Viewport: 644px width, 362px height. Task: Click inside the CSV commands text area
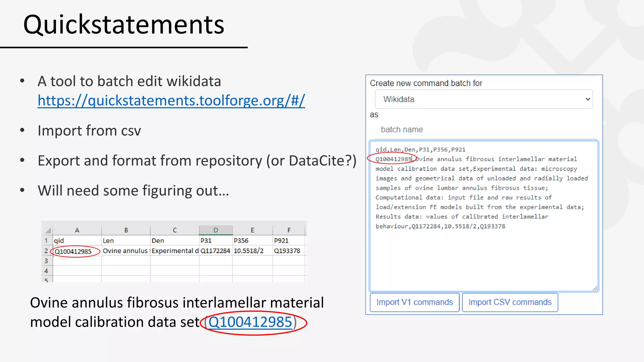click(484, 216)
